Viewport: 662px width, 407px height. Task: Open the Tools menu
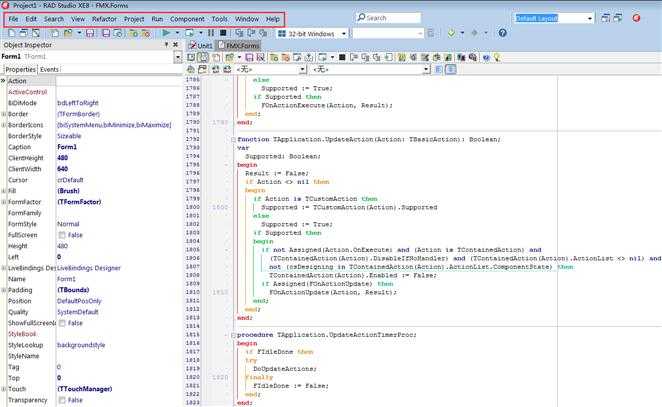(x=220, y=19)
